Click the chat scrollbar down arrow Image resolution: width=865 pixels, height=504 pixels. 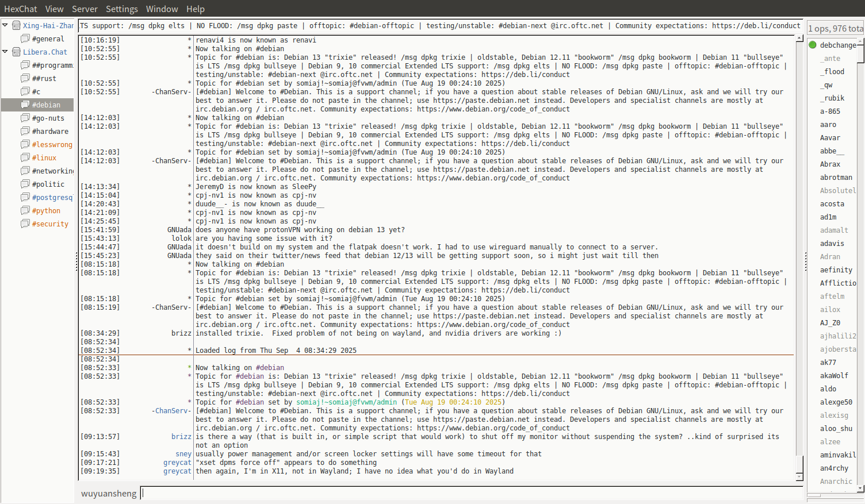pos(799,476)
